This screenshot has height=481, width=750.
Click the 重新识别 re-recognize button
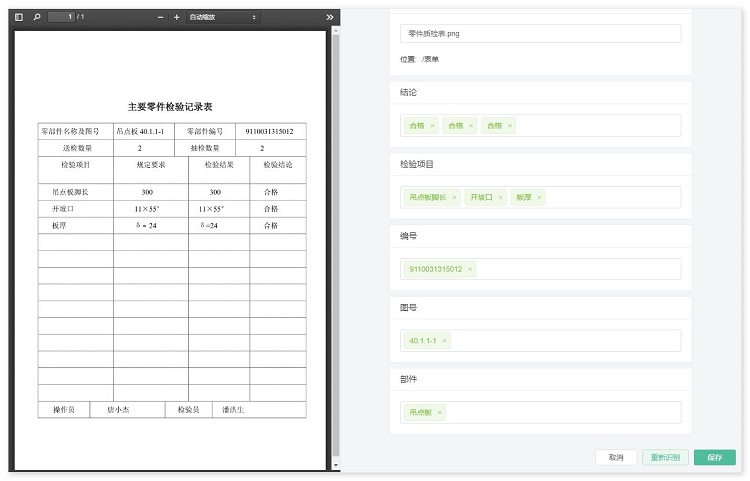coord(665,458)
